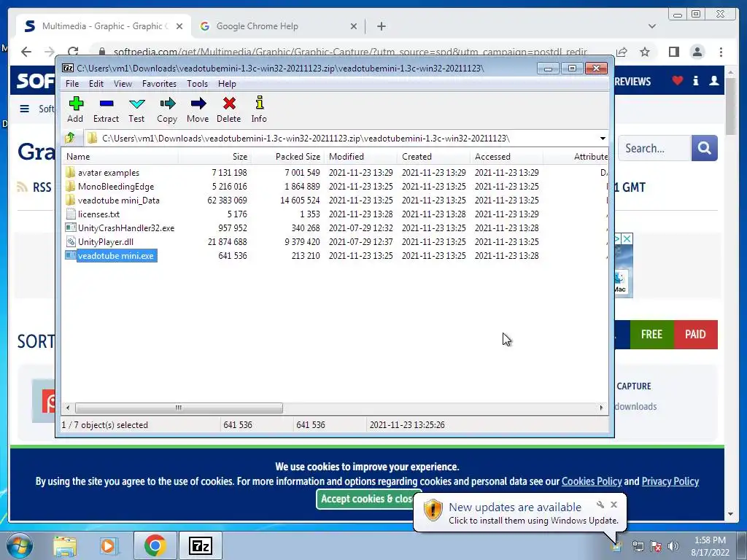The height and width of the screenshot is (560, 747).
Task: Open the Windows Start menu
Action: (20, 545)
